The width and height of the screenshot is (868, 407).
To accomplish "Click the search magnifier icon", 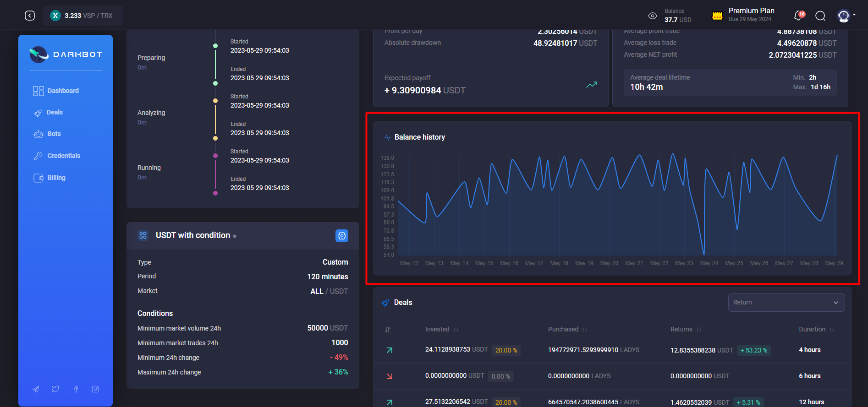I will [x=820, y=16].
